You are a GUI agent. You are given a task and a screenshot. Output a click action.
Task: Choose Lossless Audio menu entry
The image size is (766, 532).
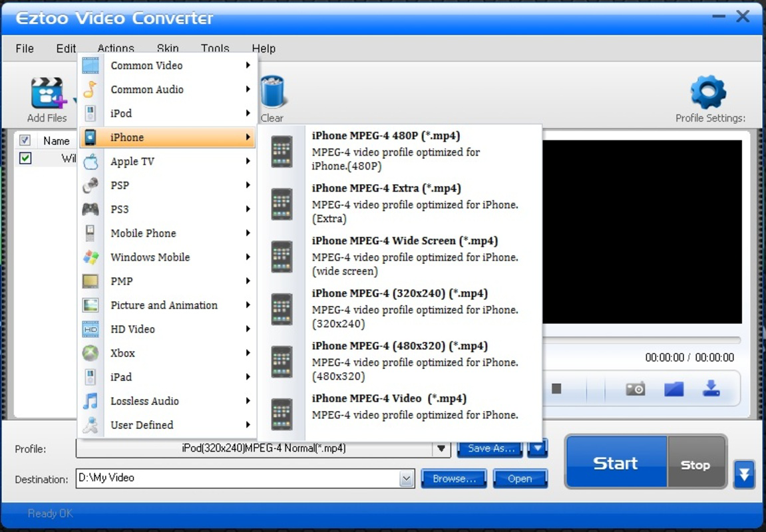[168, 401]
